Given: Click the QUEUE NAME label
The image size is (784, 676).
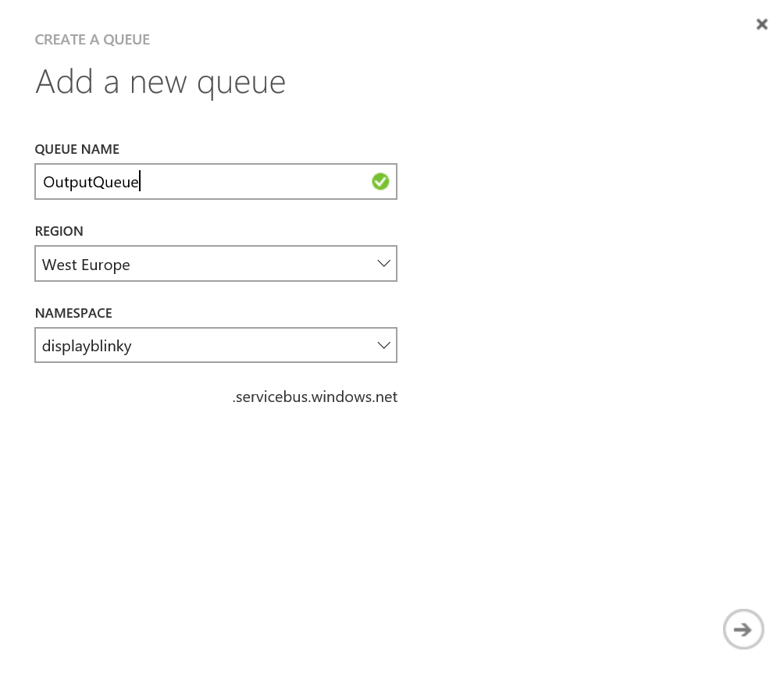Looking at the screenshot, I should (x=77, y=149).
